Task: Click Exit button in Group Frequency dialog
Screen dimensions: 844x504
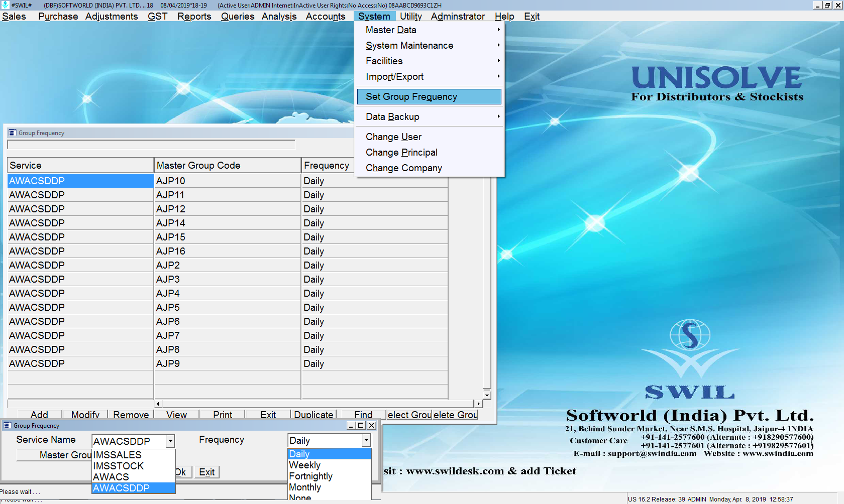Action: click(x=206, y=472)
